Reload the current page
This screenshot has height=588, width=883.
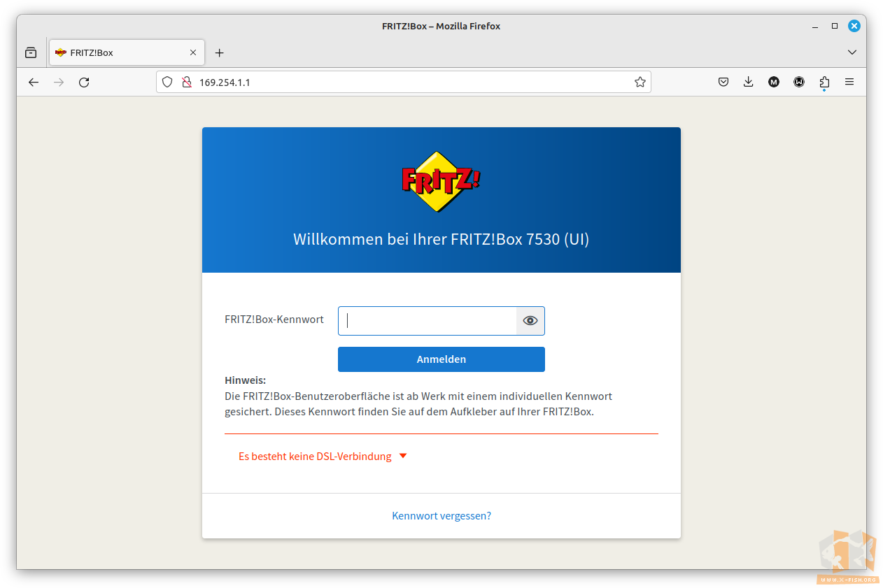pos(84,82)
